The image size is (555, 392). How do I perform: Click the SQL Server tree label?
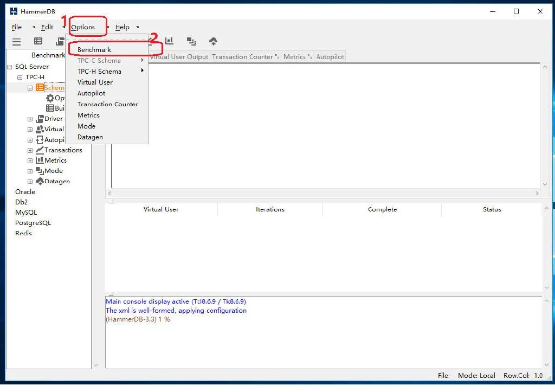click(x=32, y=67)
